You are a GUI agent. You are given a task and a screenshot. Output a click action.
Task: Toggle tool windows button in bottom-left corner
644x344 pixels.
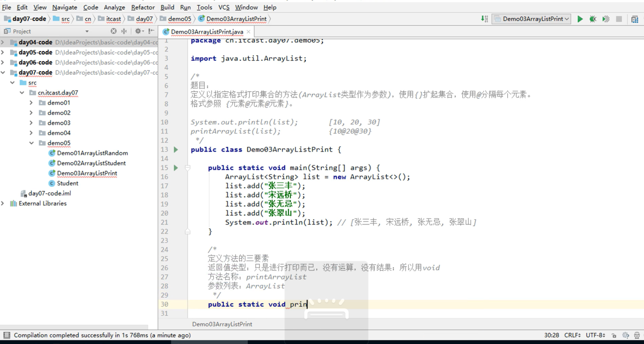tap(6, 335)
